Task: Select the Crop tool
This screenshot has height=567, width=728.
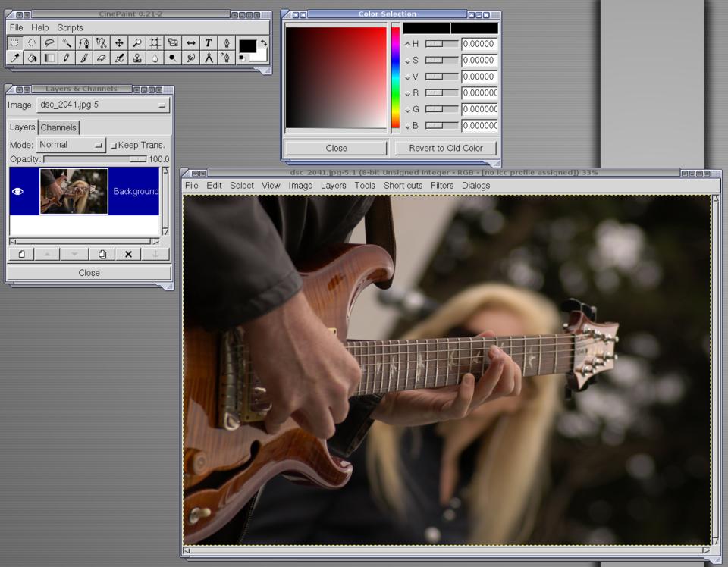Action: tap(155, 43)
